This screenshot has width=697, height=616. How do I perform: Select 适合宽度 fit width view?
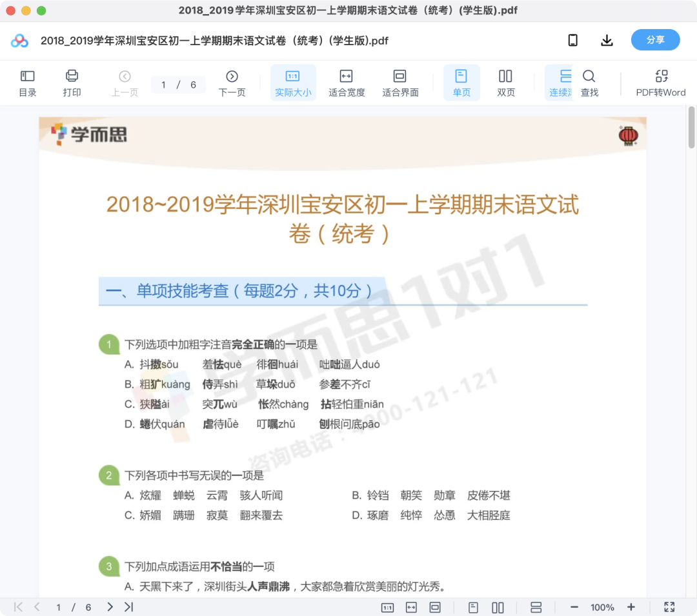point(347,83)
